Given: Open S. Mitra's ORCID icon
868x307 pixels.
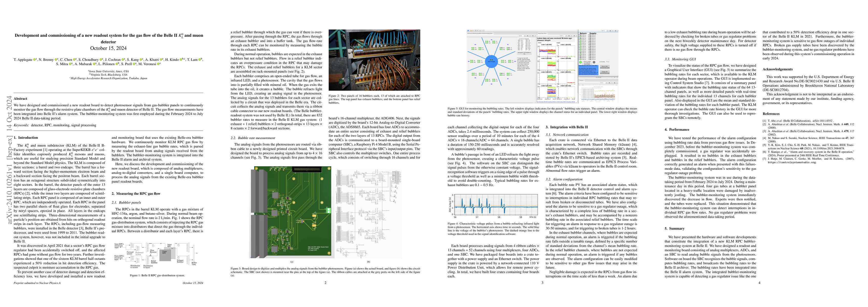Looking at the screenshot, I should [70, 64].
